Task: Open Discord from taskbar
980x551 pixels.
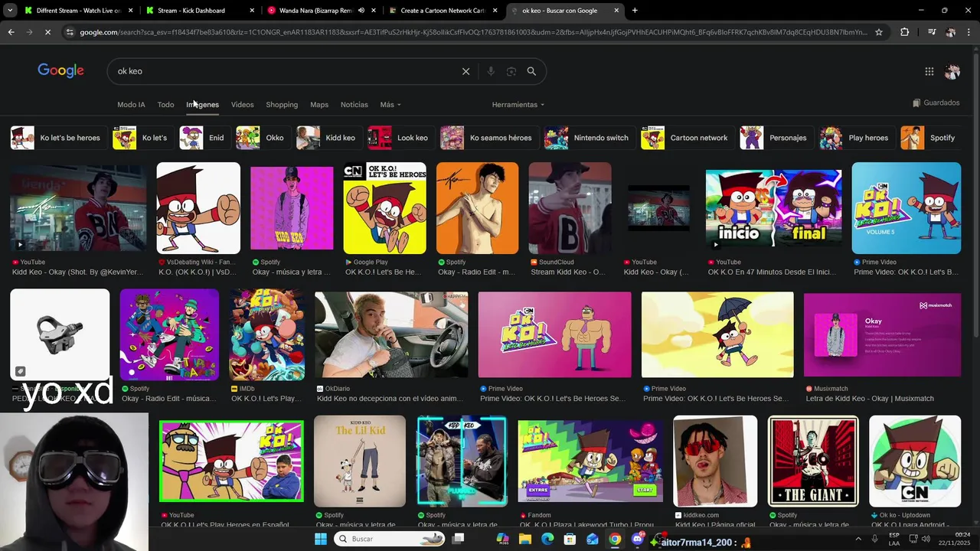Action: click(637, 539)
